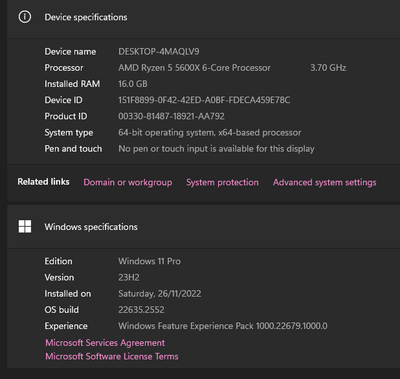Click the Version 23H2 value

[129, 277]
